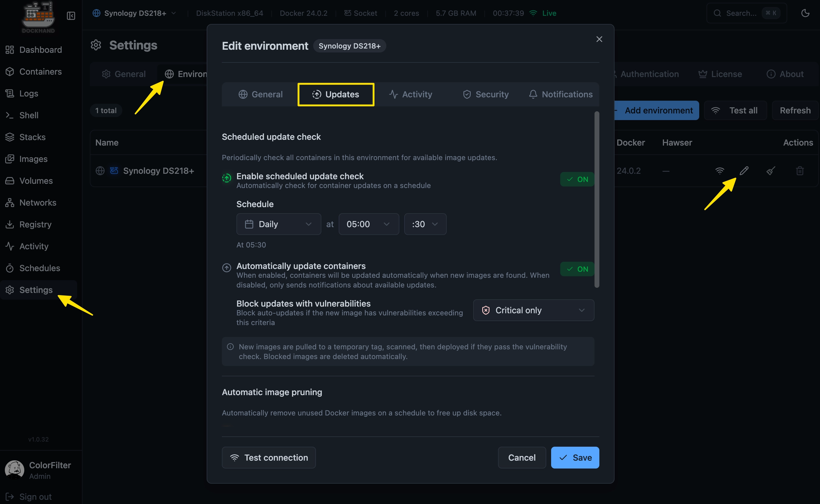Open Activity in the left sidebar
The height and width of the screenshot is (504, 820).
tap(39, 246)
